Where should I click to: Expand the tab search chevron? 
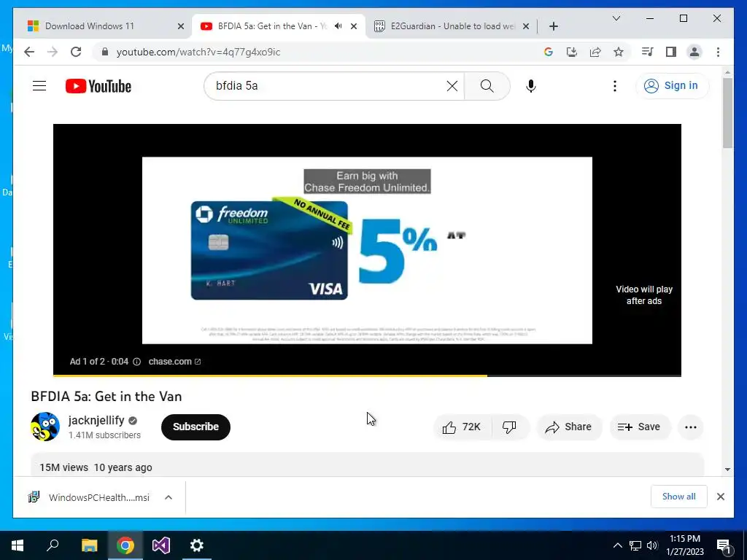click(x=616, y=18)
